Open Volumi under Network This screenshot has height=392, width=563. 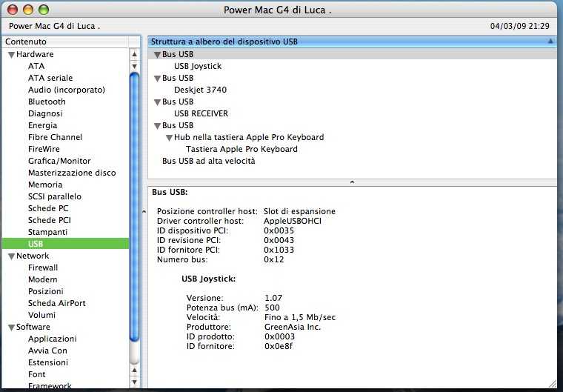tap(41, 315)
